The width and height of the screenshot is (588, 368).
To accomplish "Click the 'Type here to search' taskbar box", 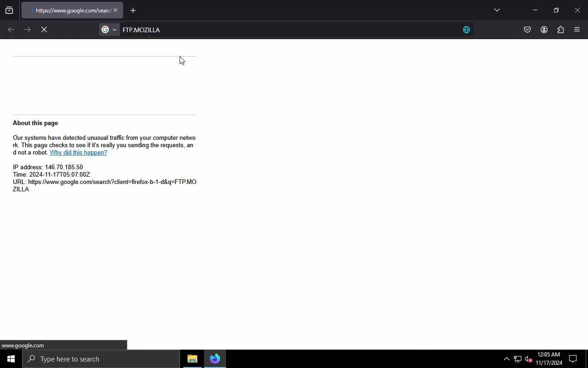I will click(x=101, y=359).
